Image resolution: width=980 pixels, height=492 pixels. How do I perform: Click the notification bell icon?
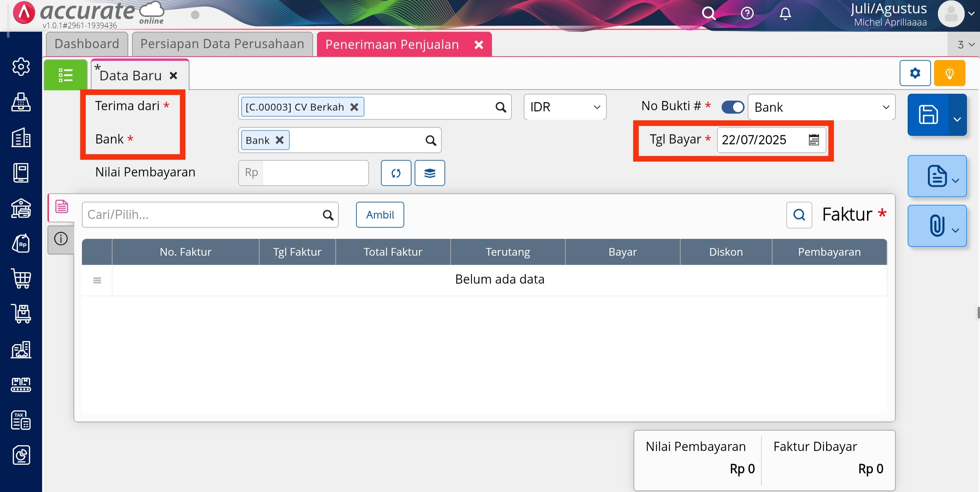point(785,14)
